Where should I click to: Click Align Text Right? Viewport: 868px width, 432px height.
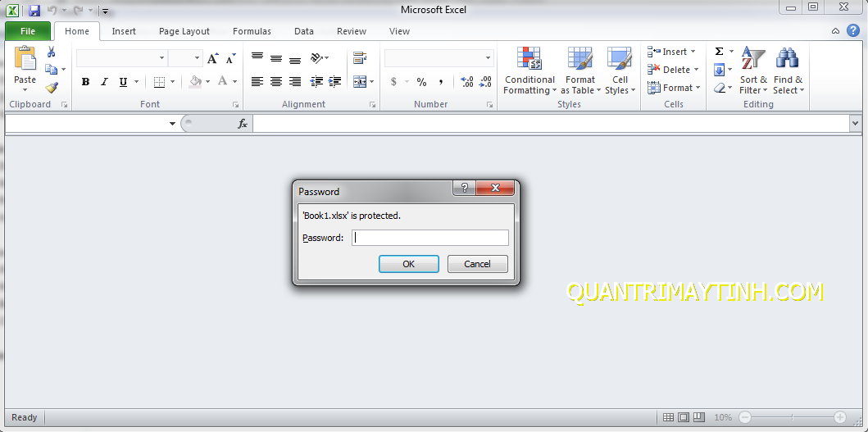point(295,81)
